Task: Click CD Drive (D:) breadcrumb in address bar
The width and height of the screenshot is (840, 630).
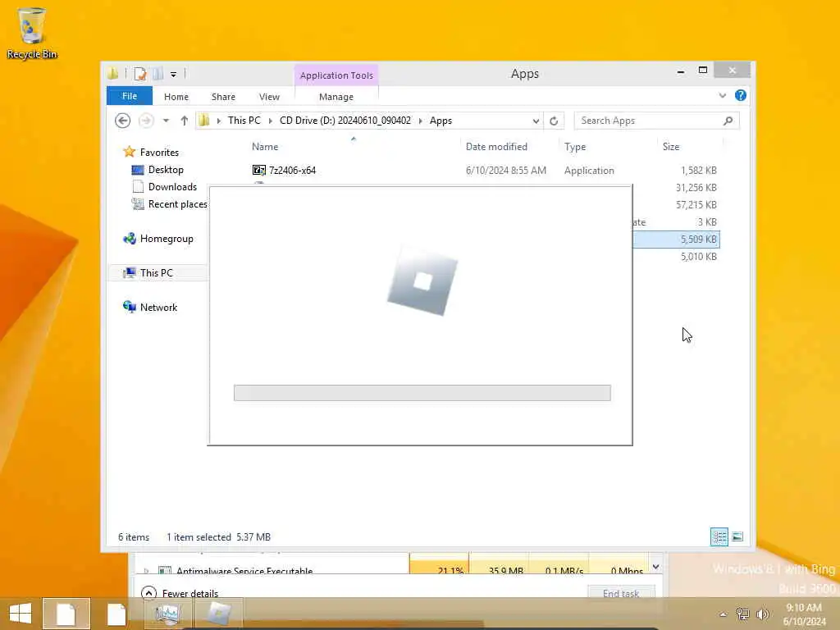Action: 345,121
